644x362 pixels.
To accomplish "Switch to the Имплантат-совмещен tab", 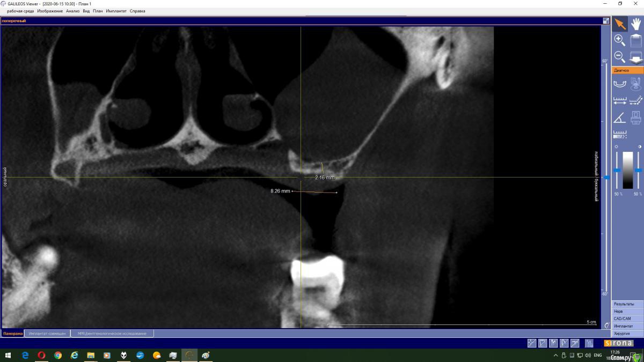I will (x=47, y=334).
